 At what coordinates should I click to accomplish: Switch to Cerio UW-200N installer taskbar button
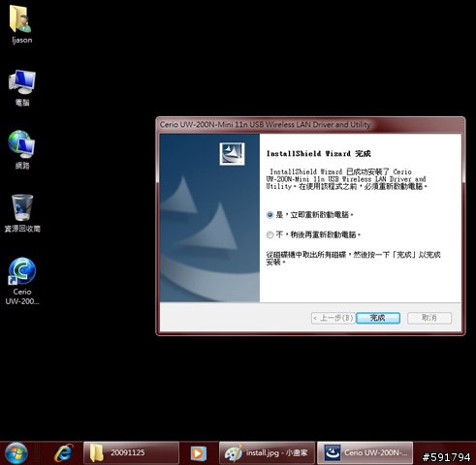(x=365, y=452)
